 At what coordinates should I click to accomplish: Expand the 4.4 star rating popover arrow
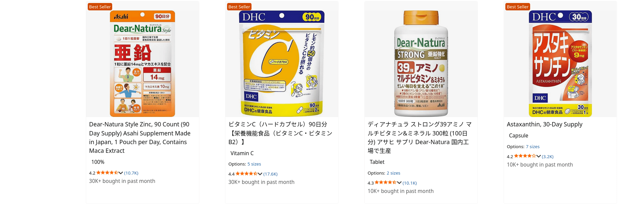point(260,174)
